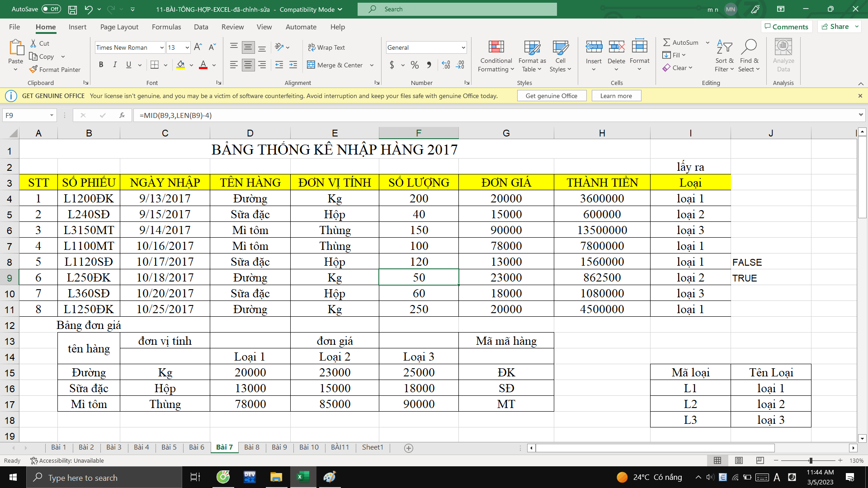
Task: Click the Percent Style icon
Action: [x=415, y=65]
